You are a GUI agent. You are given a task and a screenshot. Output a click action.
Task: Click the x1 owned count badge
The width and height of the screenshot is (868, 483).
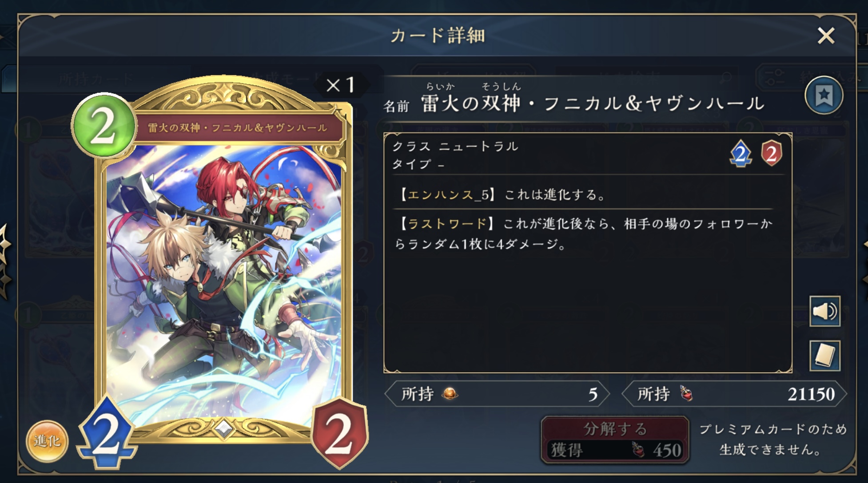point(341,85)
